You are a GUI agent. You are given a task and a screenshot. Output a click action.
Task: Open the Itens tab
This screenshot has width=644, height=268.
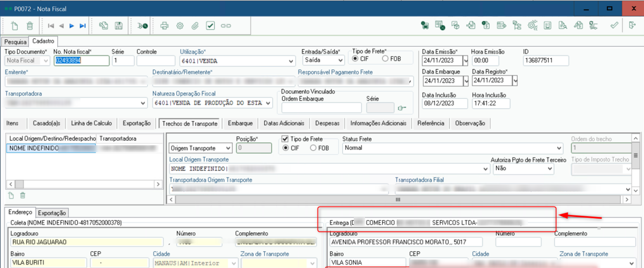click(x=12, y=123)
